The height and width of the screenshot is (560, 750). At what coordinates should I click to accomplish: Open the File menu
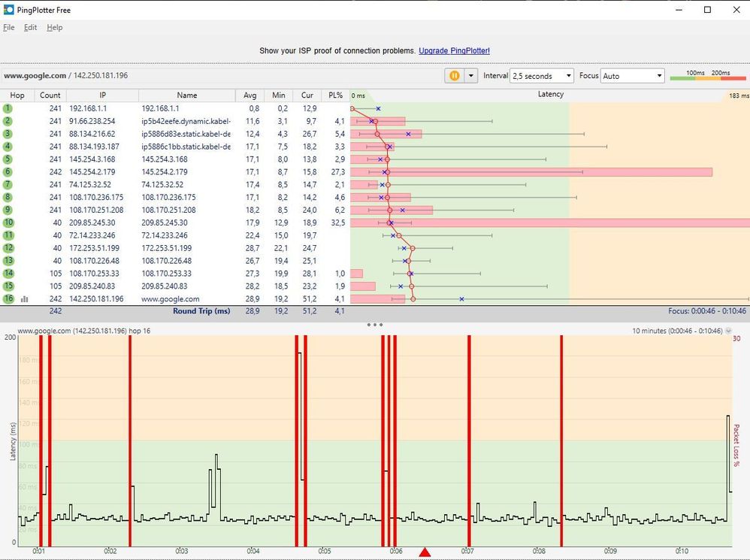click(x=8, y=27)
